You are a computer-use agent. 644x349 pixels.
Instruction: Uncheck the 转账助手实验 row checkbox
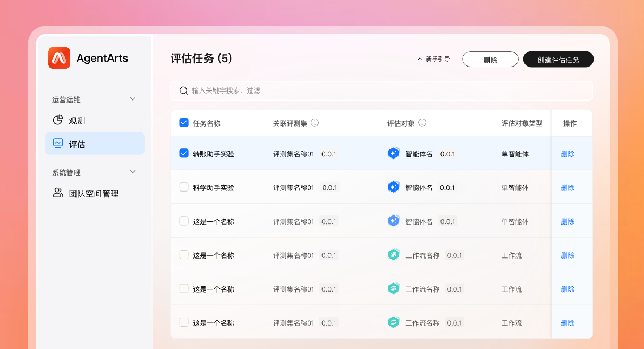[184, 153]
